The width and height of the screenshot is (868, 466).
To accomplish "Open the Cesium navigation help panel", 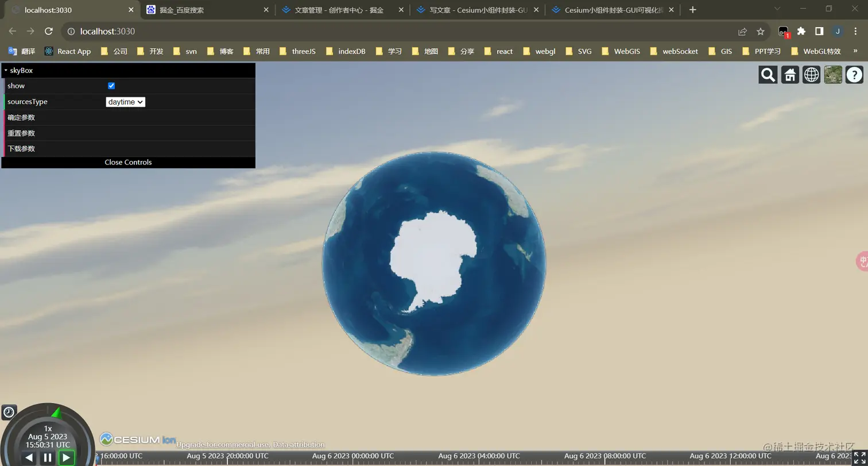I will click(855, 75).
